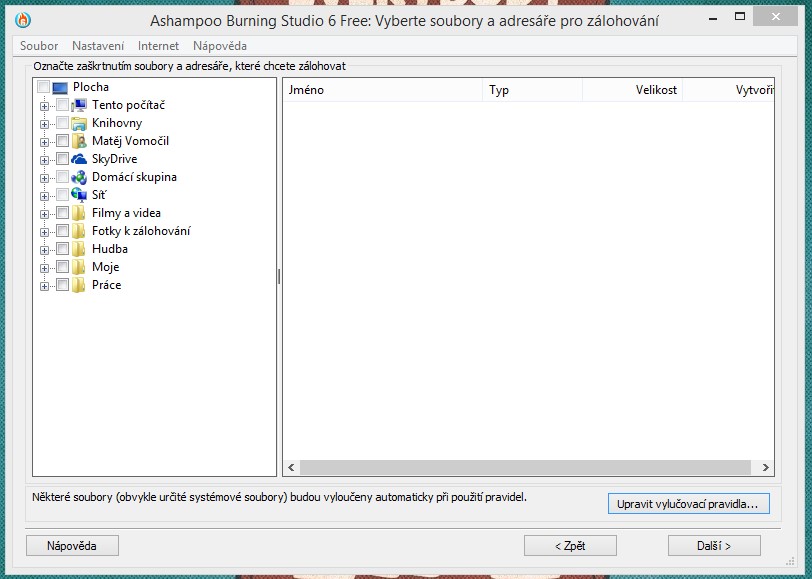Expand the Tento počítač tree node
812x579 pixels.
pos(44,106)
